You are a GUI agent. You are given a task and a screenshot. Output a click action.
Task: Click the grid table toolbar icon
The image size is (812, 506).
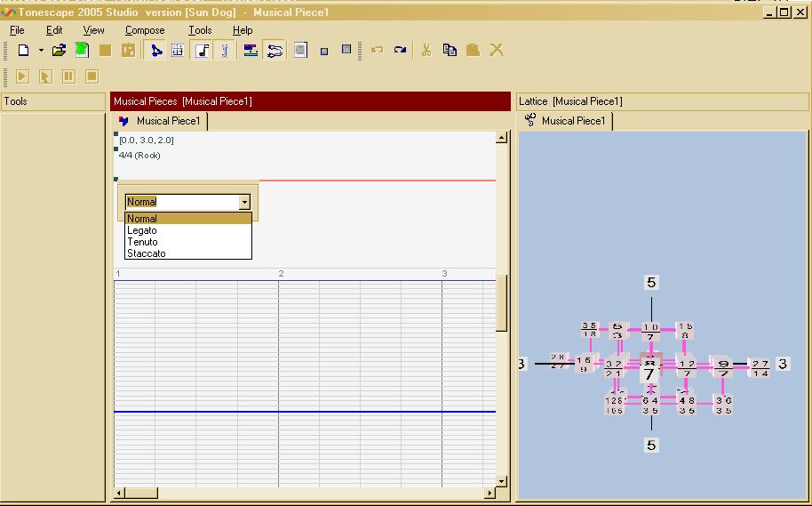[x=178, y=51]
